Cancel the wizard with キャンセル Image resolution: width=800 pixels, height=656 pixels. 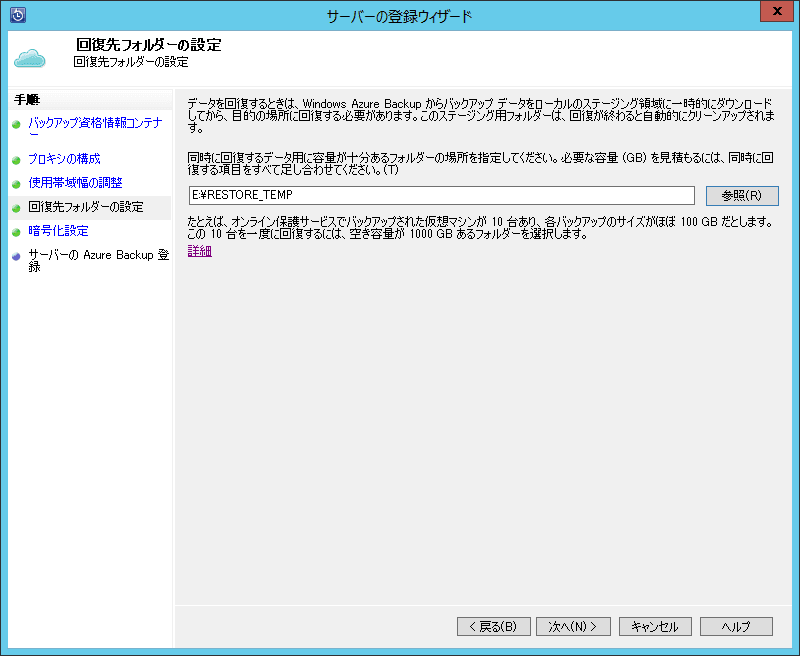(x=655, y=626)
